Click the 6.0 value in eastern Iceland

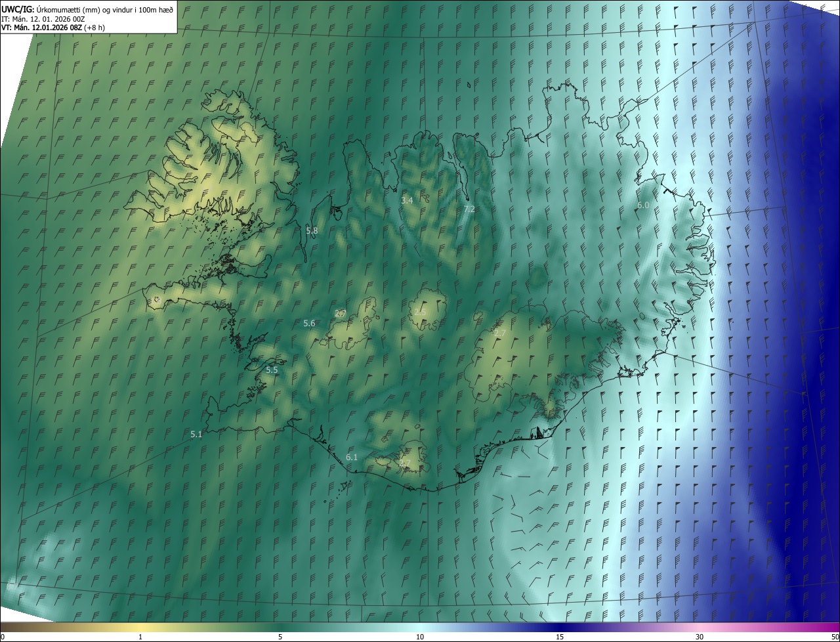(643, 205)
